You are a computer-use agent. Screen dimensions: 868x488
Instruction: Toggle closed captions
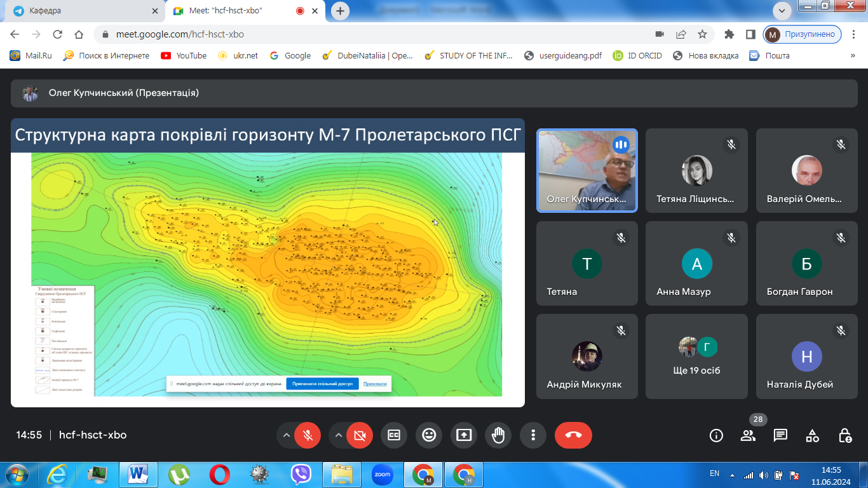pyautogui.click(x=394, y=435)
